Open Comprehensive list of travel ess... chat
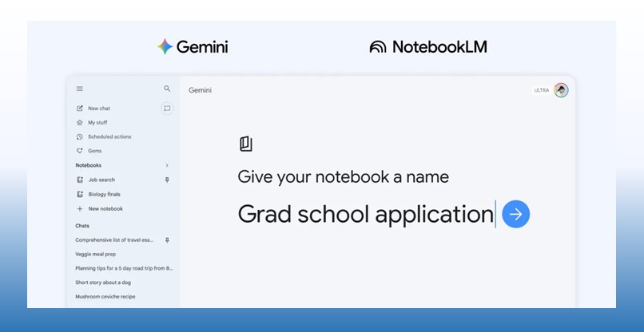This screenshot has width=644, height=332. (114, 240)
